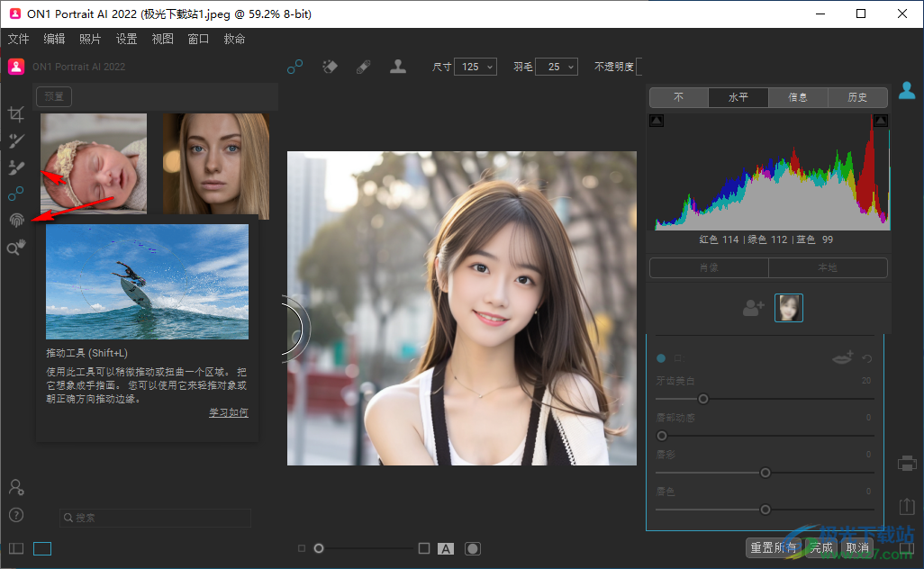Open the 文件 menu
The image size is (924, 569).
tap(18, 39)
